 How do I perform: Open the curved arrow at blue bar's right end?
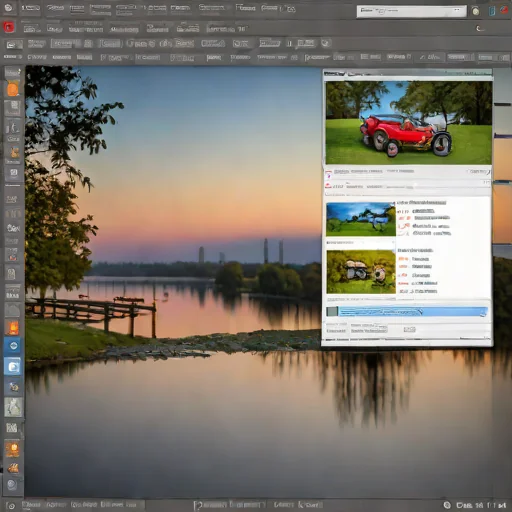click(483, 312)
